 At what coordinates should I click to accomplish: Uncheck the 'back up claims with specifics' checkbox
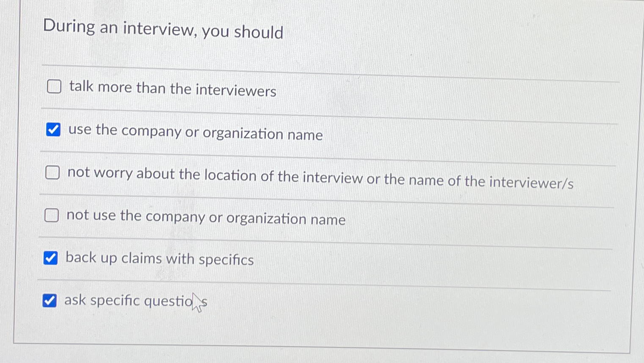tap(51, 258)
